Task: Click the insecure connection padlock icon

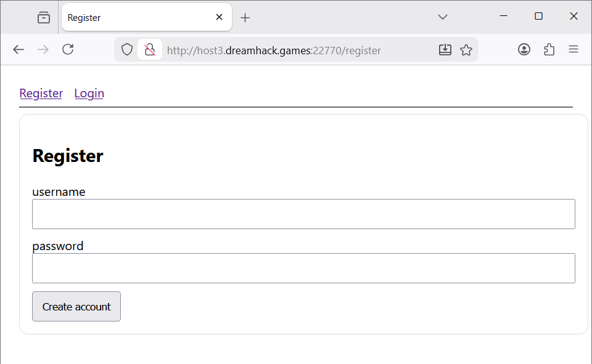Action: tap(150, 49)
